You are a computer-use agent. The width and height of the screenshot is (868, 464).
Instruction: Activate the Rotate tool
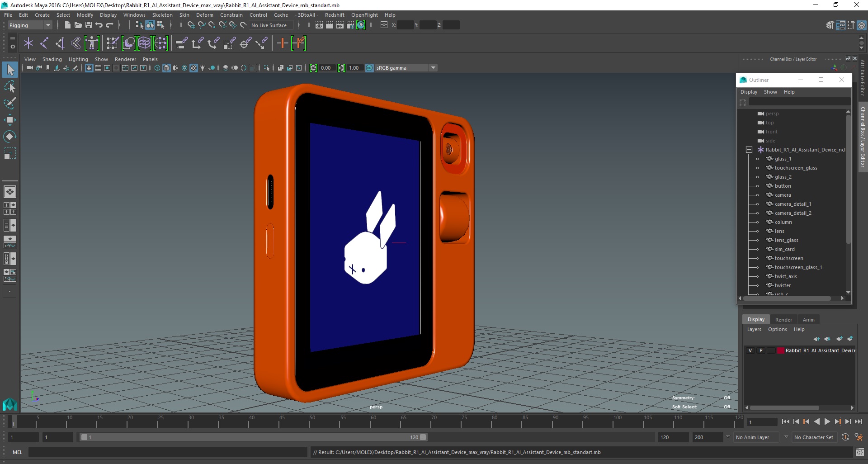click(x=10, y=137)
